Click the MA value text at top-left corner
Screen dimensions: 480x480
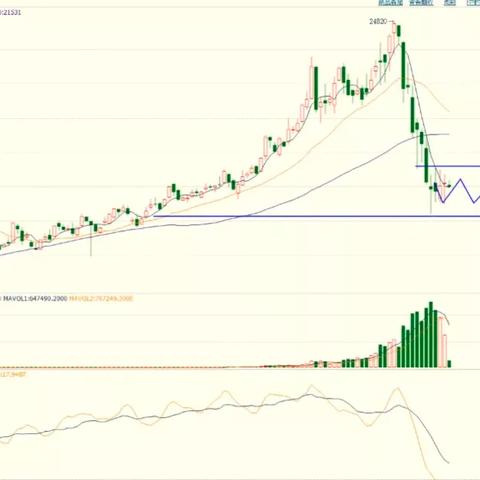[10, 12]
